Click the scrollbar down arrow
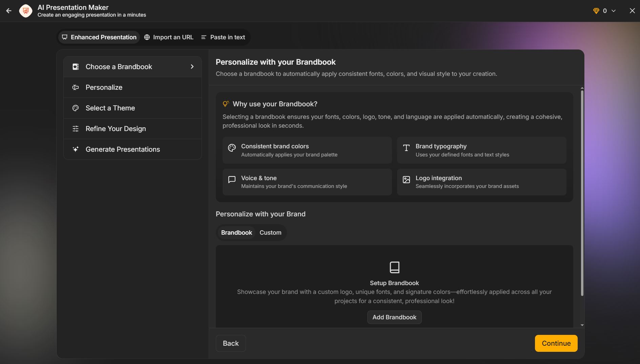640x364 pixels. click(582, 325)
